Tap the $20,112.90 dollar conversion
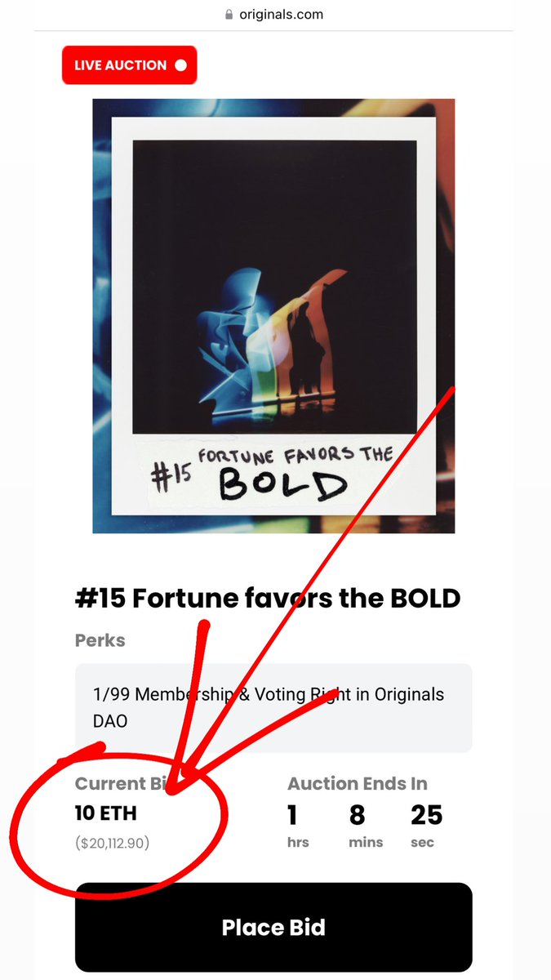 [x=113, y=842]
